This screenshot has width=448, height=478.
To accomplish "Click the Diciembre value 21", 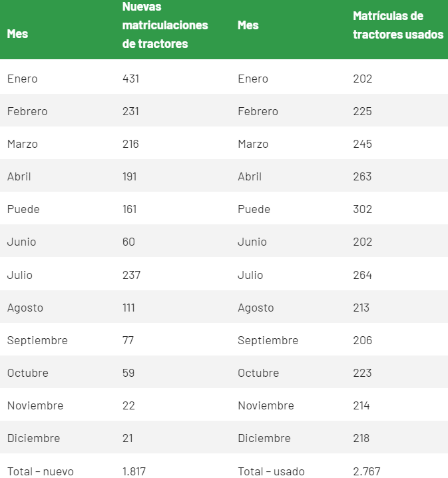I will (127, 438).
